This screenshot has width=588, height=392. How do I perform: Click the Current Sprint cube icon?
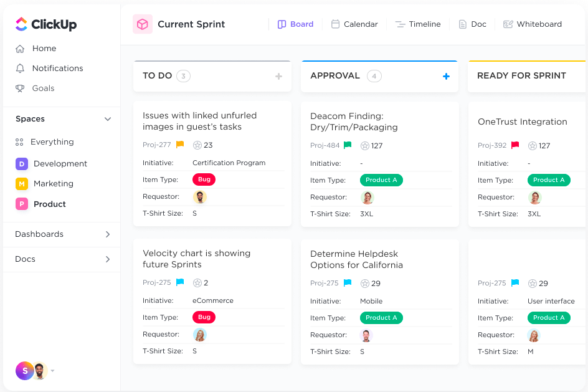(x=143, y=24)
